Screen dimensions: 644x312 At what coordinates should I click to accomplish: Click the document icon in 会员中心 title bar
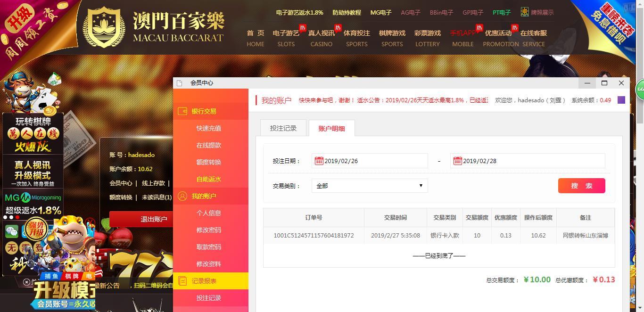[x=180, y=83]
